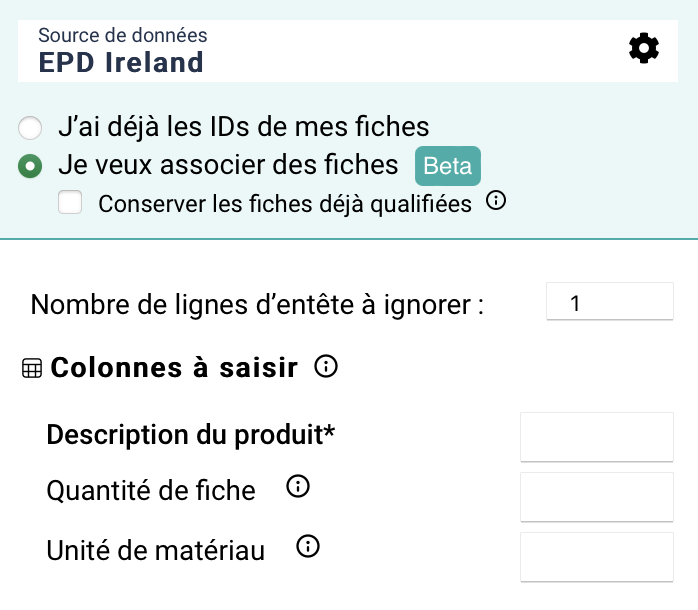Click "Nombre de lignes d'entête à ignorer" label

(257, 304)
